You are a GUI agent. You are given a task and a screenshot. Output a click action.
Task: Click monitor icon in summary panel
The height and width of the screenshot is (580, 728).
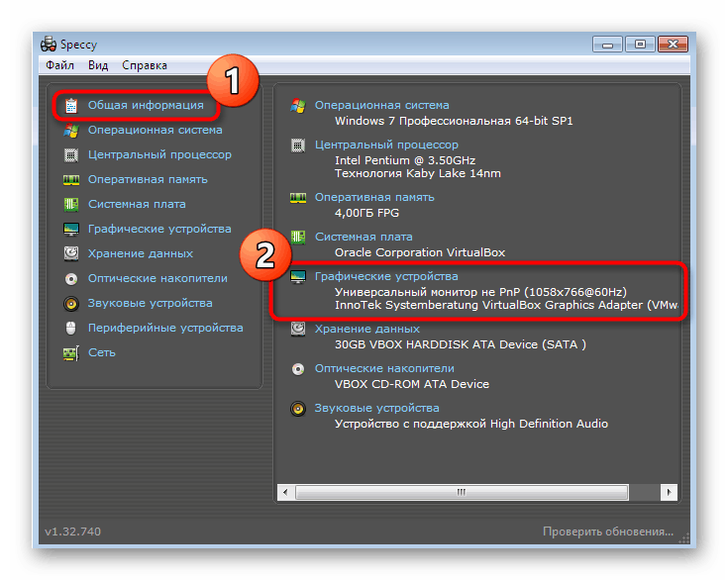click(298, 277)
